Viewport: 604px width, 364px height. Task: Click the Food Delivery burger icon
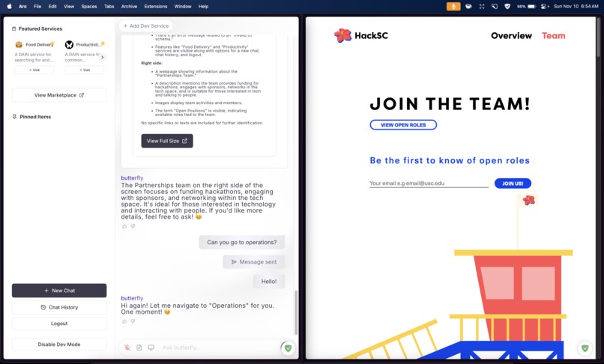[19, 45]
